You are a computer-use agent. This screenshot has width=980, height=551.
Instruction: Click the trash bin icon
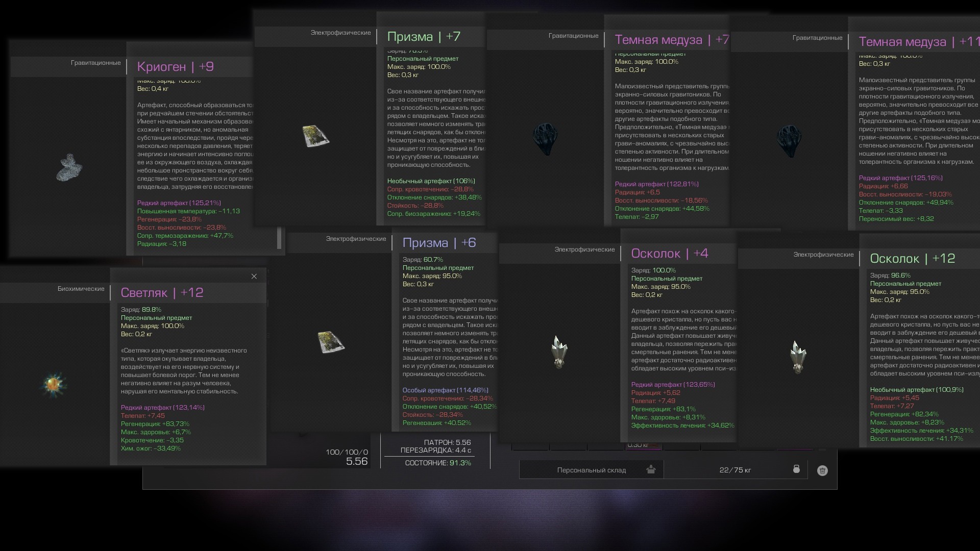[x=822, y=470]
